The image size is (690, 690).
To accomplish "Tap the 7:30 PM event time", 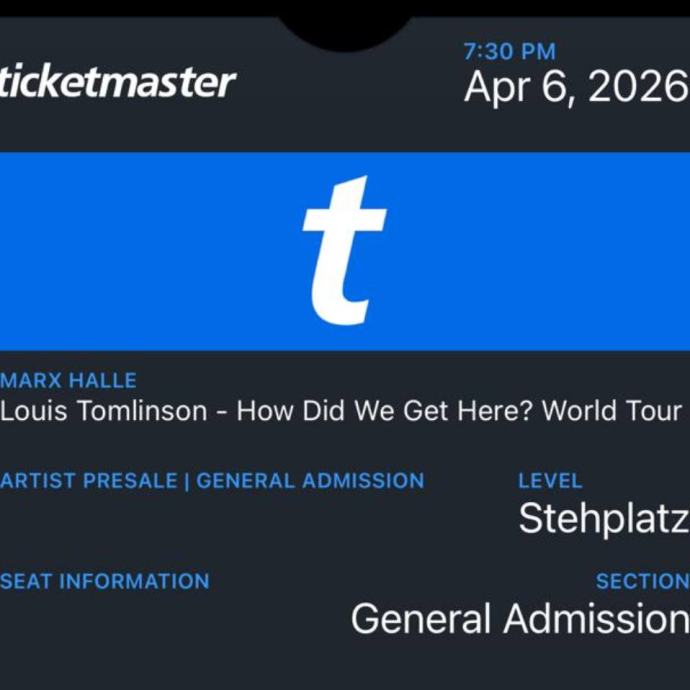I will coord(509,52).
